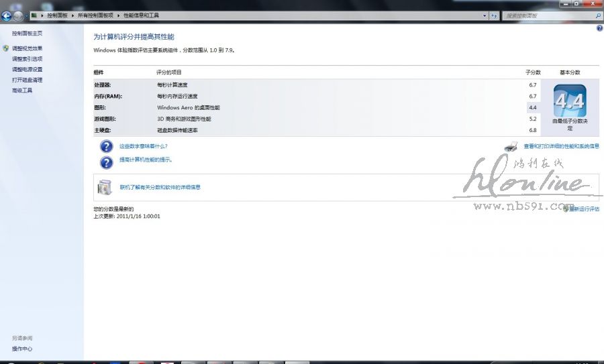Click the refresh icon in the address bar

[493, 15]
